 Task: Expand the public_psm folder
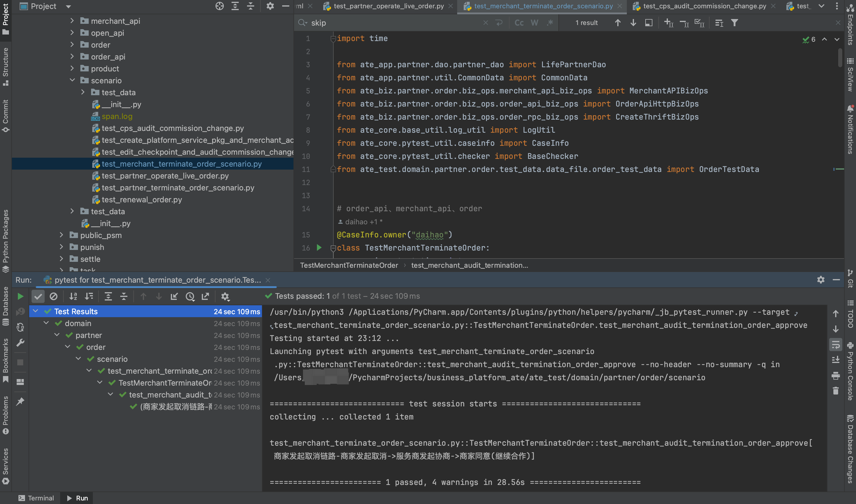[61, 235]
